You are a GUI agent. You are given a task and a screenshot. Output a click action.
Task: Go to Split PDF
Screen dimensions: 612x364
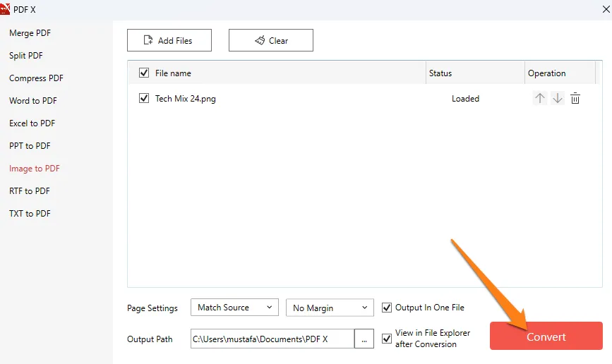[25, 56]
